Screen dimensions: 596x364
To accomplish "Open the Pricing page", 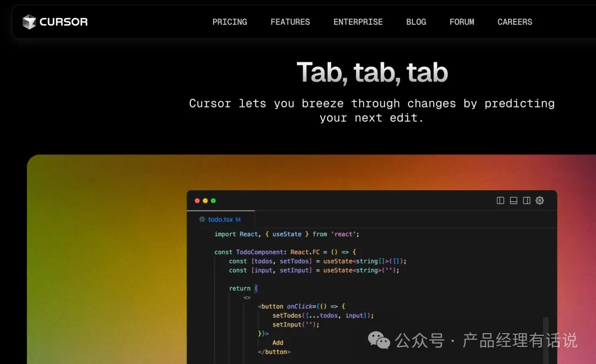I will (x=230, y=22).
